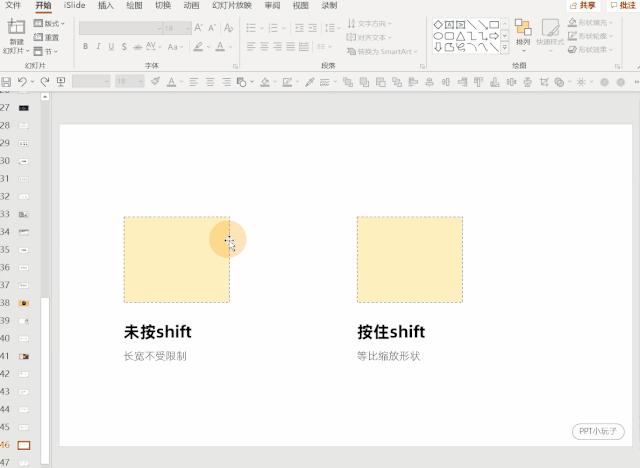
Task: Align text left in ribbon paragraph group
Action: [251, 47]
